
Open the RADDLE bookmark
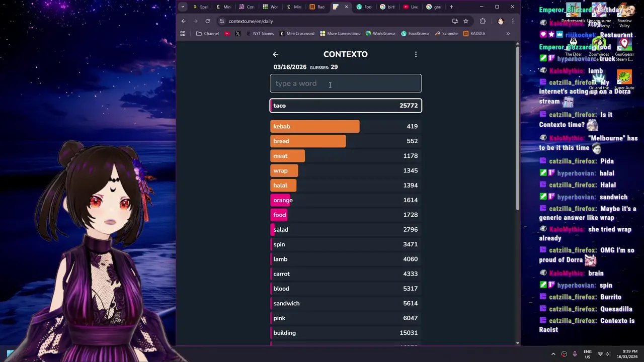click(x=474, y=34)
